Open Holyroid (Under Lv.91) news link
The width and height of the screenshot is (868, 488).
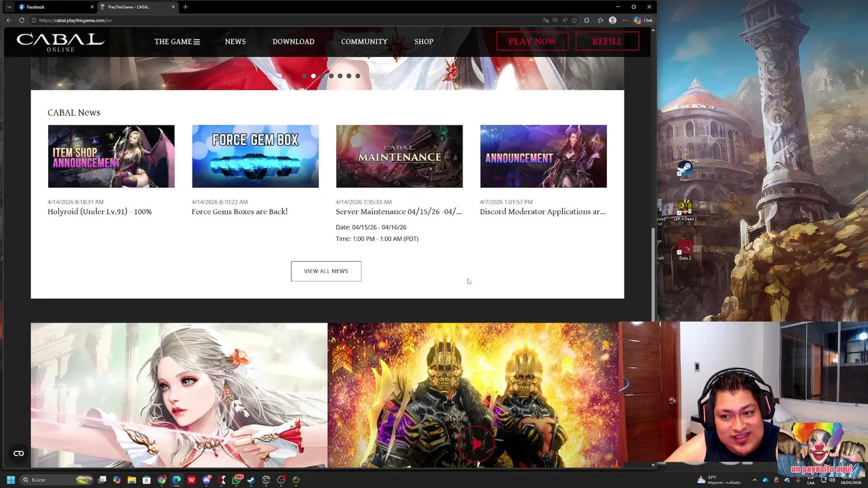pos(100,211)
